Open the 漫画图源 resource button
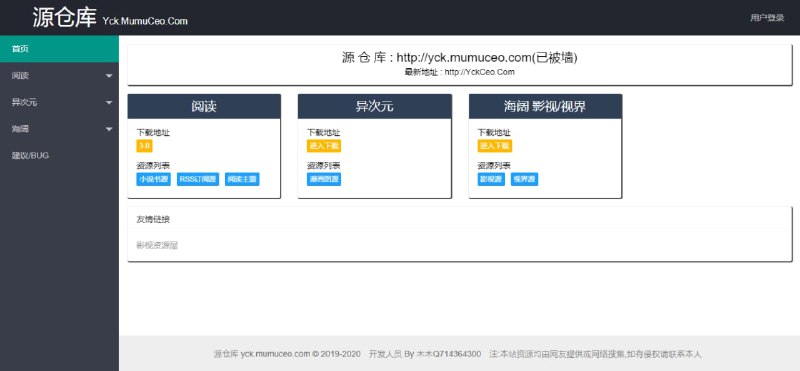 pyautogui.click(x=324, y=179)
